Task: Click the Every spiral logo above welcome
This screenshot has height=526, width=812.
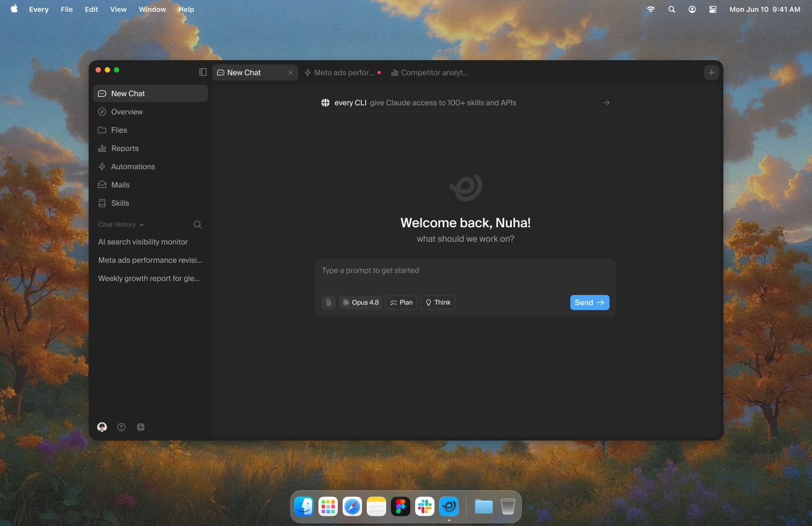Action: click(x=466, y=188)
